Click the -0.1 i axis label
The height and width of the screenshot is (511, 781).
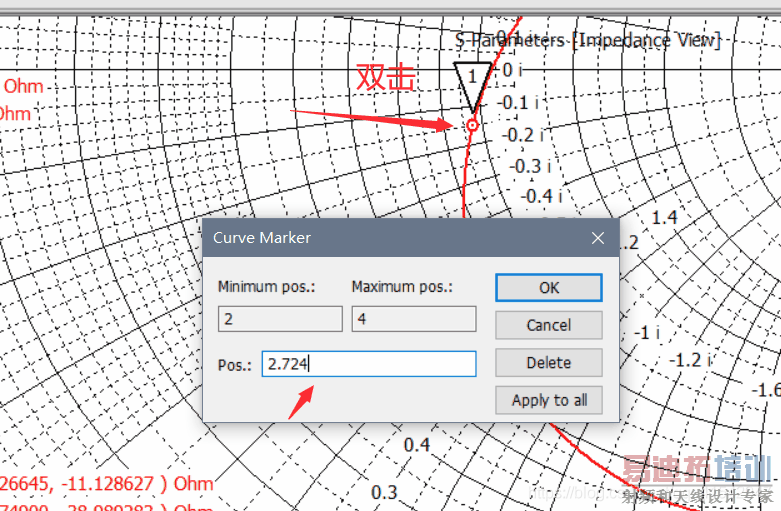[518, 103]
